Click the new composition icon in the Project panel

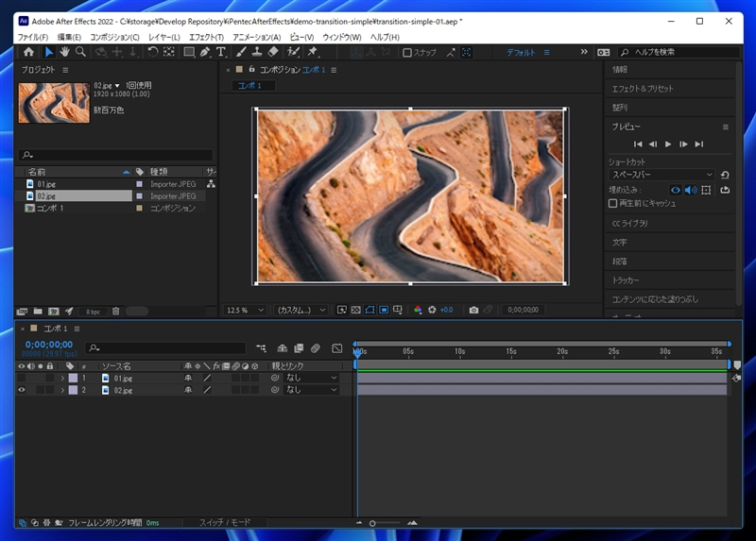(54, 312)
